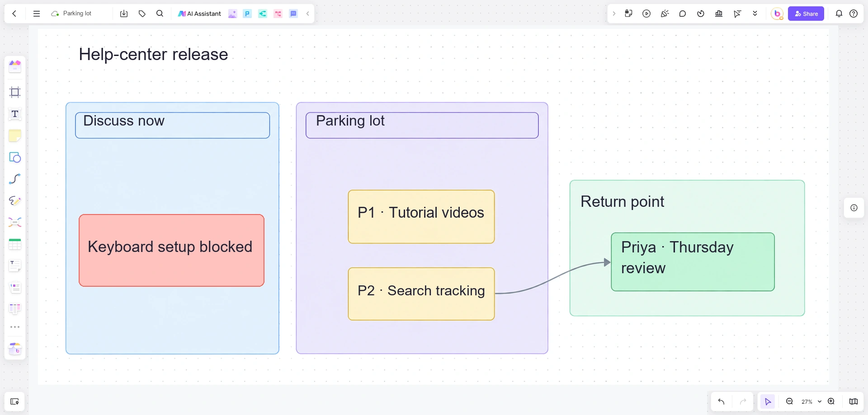Open the outline panel icon bottom left
The height and width of the screenshot is (415, 868).
pyautogui.click(x=14, y=401)
